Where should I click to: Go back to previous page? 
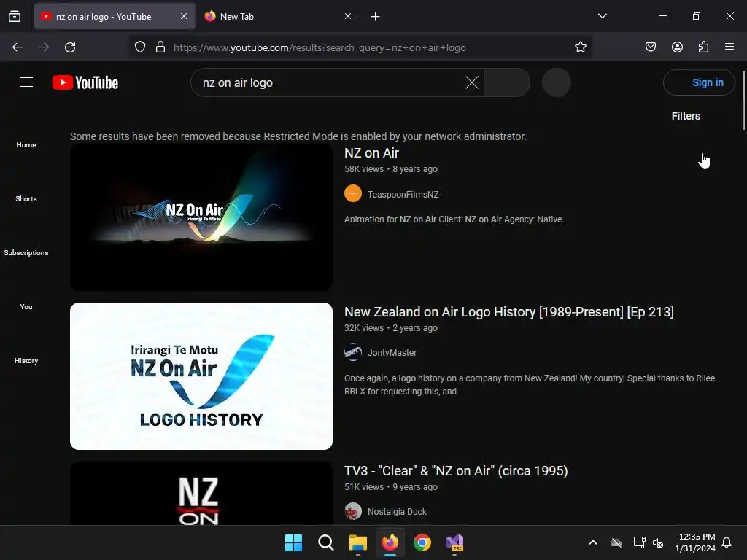(x=18, y=47)
